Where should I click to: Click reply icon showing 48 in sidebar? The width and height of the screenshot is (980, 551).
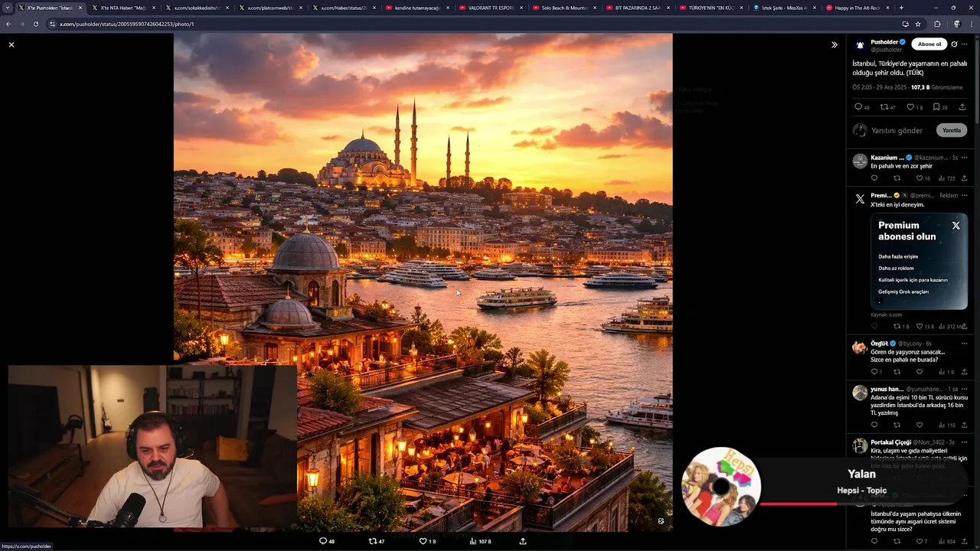pos(861,107)
